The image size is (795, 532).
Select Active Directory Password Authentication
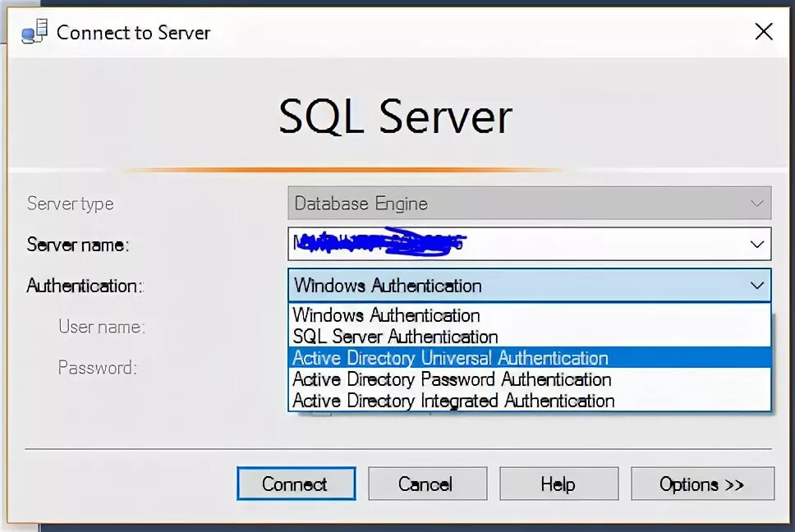coord(530,379)
